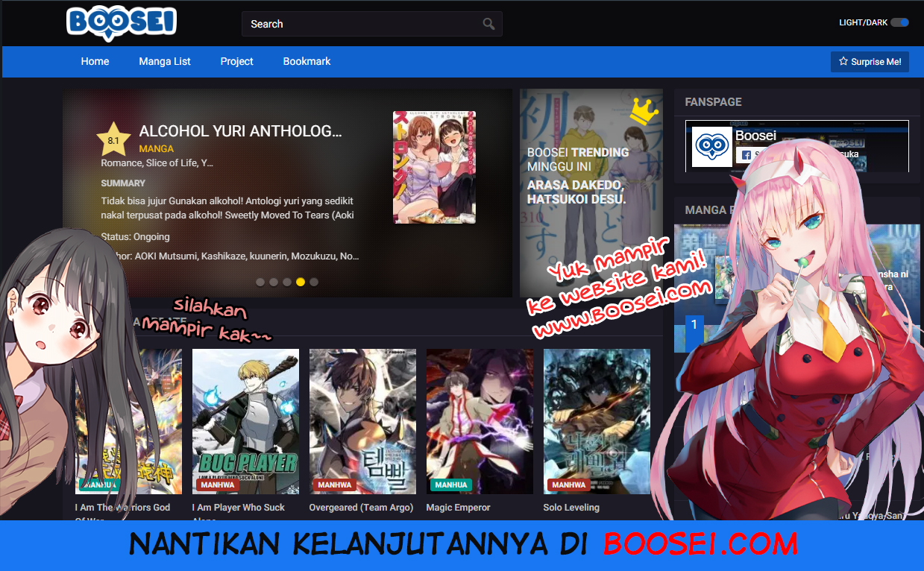Switch to the Project tab

236,61
